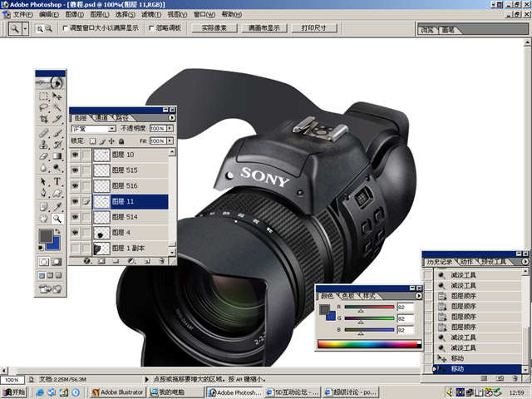The image size is (532, 399).
Task: Hide layer 图层 515 eye icon
Action: click(x=75, y=170)
